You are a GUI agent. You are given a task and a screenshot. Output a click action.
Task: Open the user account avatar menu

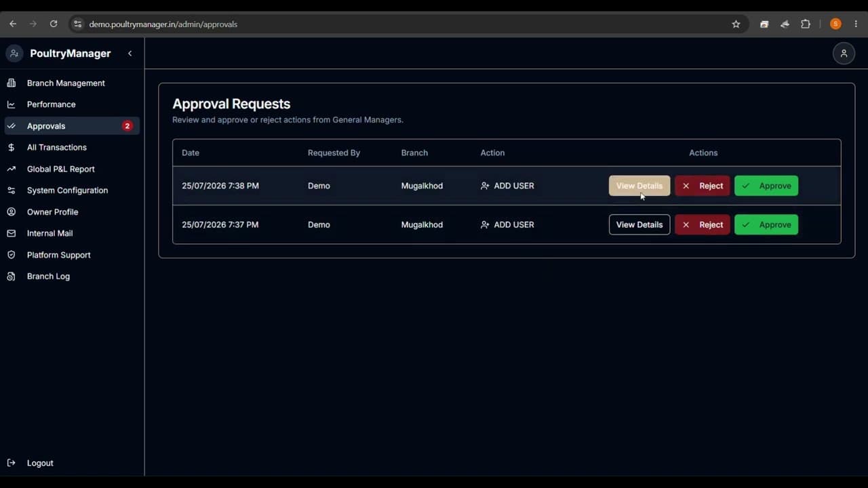[844, 54]
